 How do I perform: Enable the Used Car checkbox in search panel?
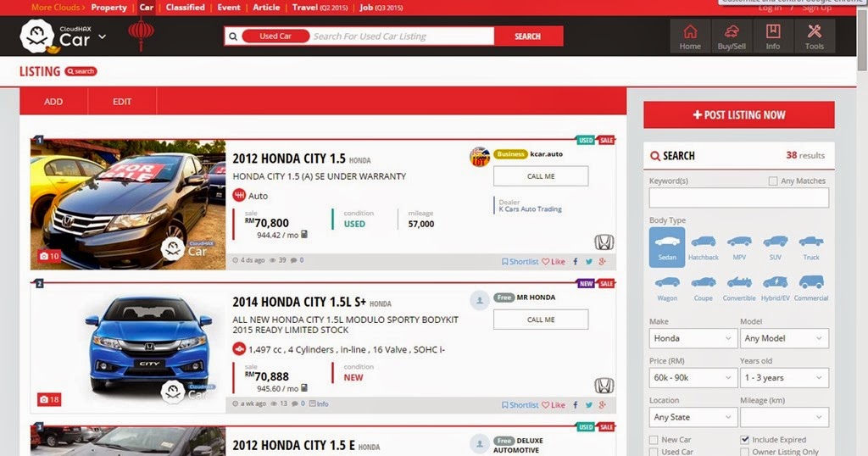click(654, 452)
